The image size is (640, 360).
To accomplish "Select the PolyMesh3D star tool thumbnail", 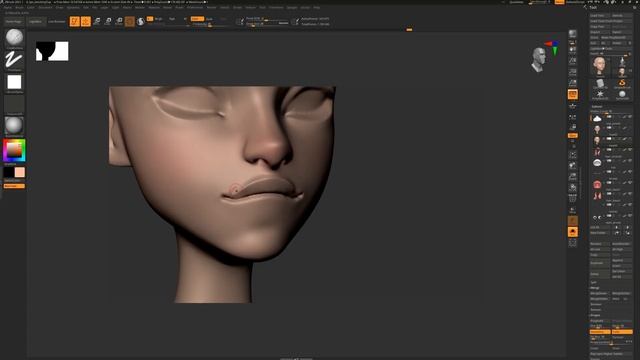I will click(x=600, y=95).
